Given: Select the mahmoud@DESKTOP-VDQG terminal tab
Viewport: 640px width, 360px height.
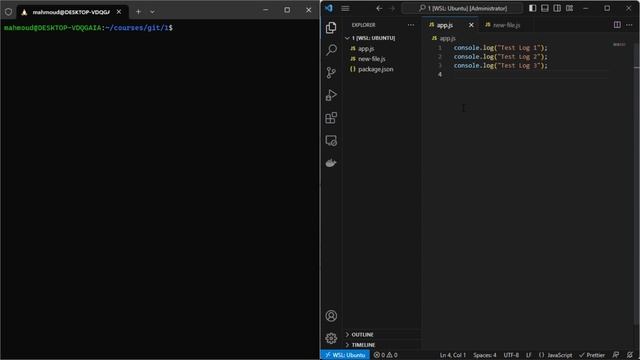Looking at the screenshot, I should tap(72, 12).
